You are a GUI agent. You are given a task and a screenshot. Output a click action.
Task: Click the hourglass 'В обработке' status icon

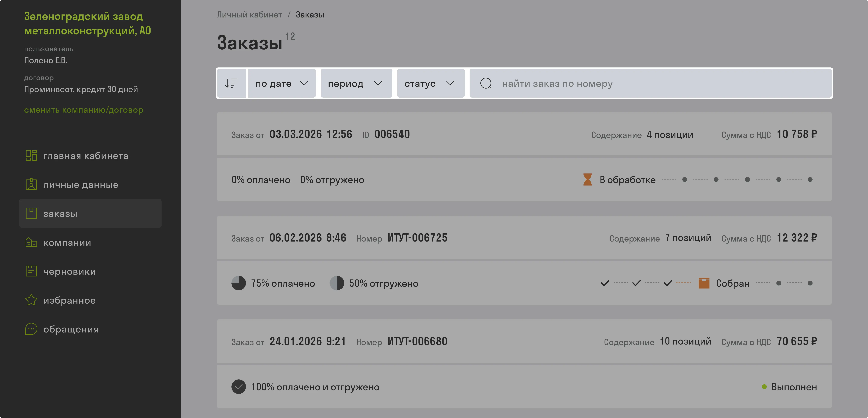pyautogui.click(x=587, y=179)
